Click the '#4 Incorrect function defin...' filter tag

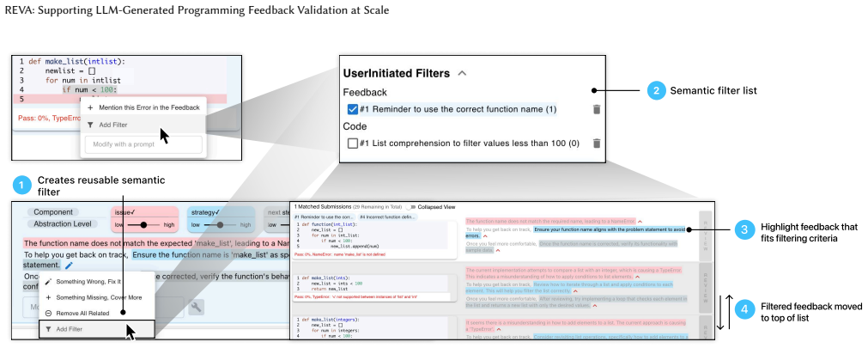(x=387, y=217)
